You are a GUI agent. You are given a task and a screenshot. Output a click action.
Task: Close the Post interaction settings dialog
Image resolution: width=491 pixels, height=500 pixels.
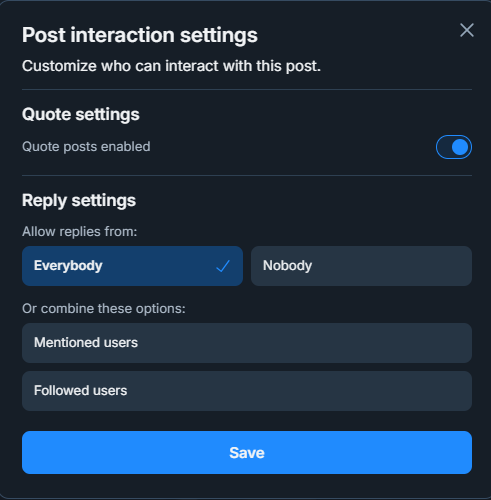pyautogui.click(x=467, y=30)
